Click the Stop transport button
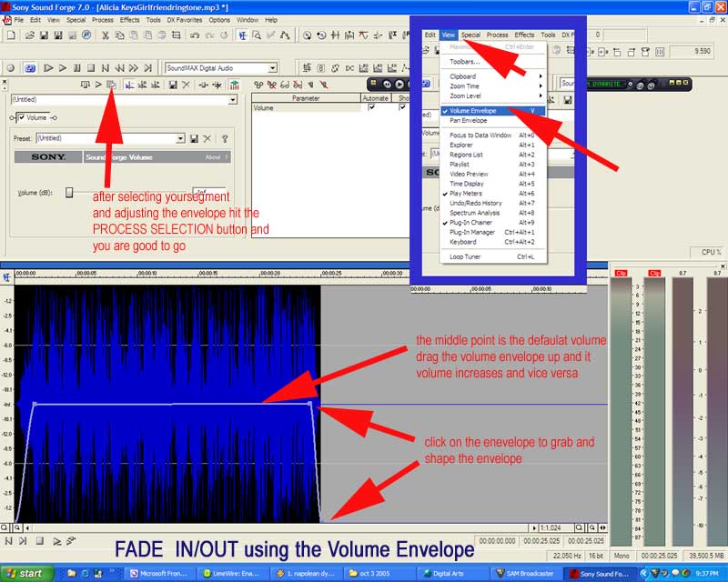The width and height of the screenshot is (728, 582). (91, 67)
